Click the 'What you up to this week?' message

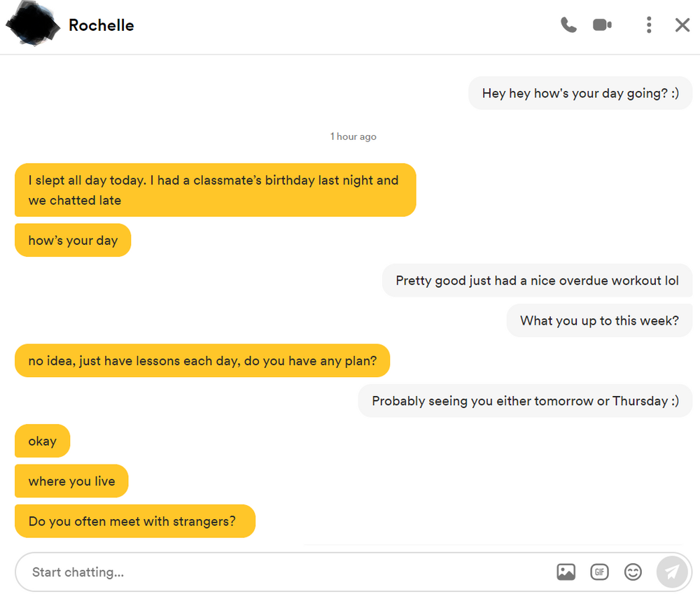tap(599, 320)
